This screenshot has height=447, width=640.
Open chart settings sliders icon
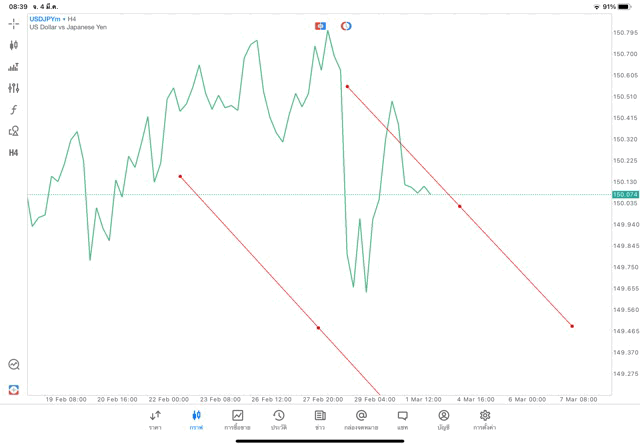pos(14,88)
